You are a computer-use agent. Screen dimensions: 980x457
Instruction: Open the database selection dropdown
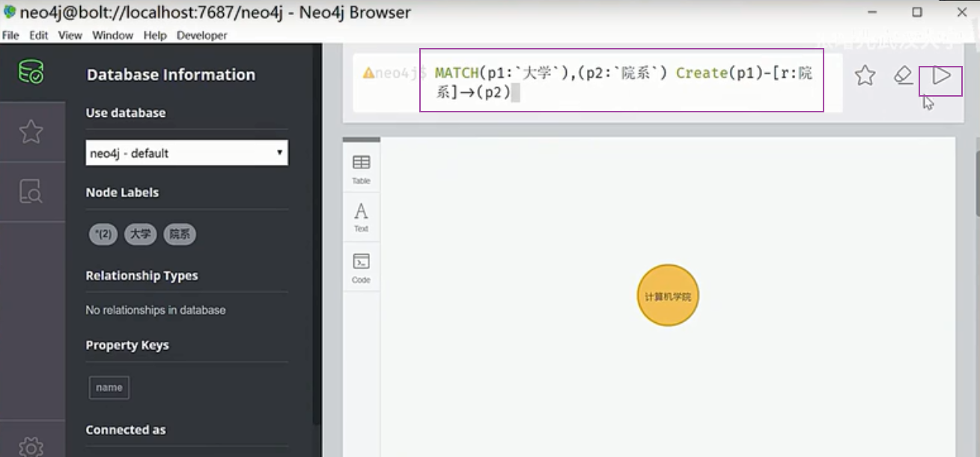pyautogui.click(x=186, y=153)
